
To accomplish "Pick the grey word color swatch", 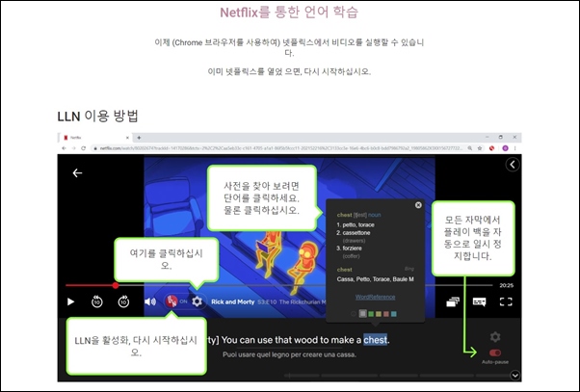I will 363,314.
